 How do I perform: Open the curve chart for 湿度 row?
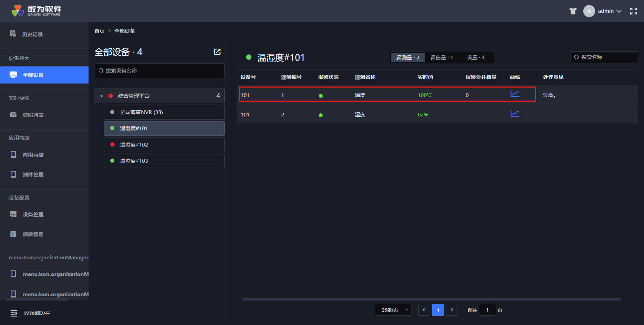click(x=515, y=113)
